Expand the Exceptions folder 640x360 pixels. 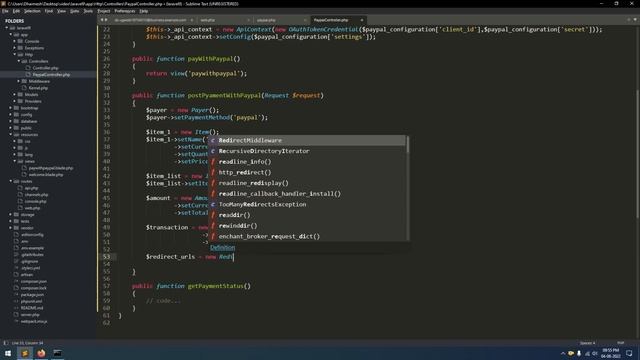(15, 48)
